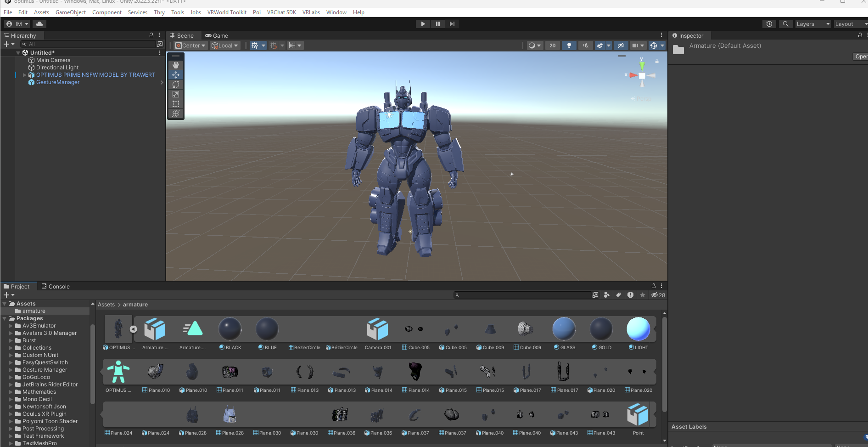Collapse the Untitled scene in Hierarchy
The height and width of the screenshot is (447, 868).
click(x=18, y=53)
